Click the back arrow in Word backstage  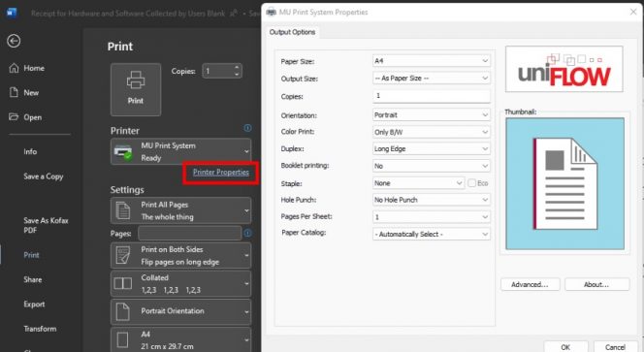(14, 41)
